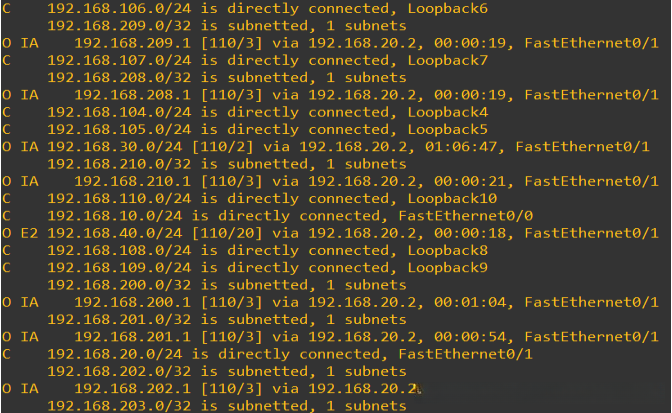Click the 192.168.202.1 route address

pos(129,388)
